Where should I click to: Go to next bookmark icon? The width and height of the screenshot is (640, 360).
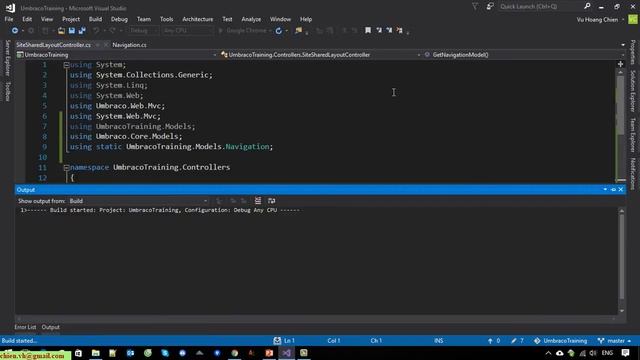click(389, 30)
